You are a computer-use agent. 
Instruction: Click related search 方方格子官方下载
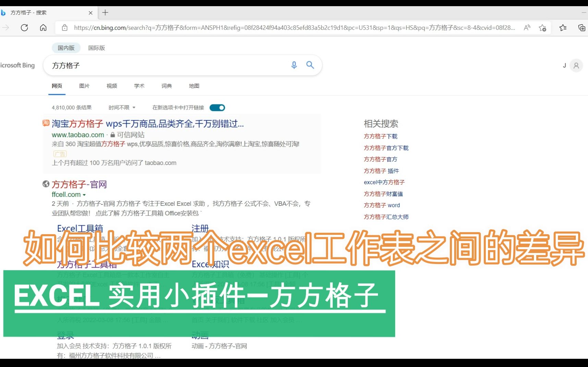(x=386, y=148)
